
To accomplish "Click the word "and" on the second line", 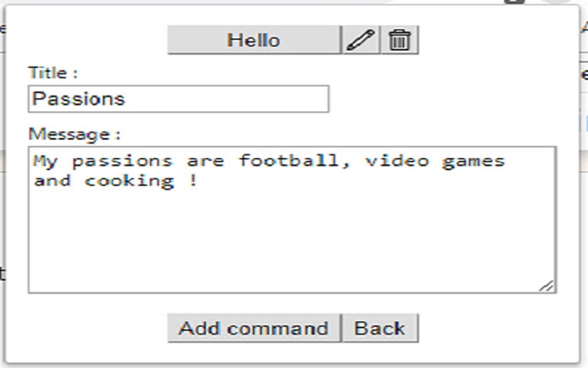I will coord(52,181).
